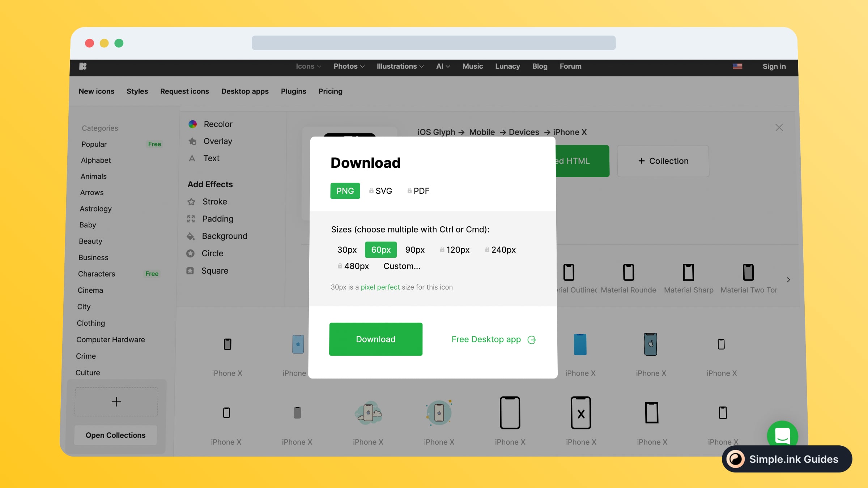Click Sign in

click(774, 67)
